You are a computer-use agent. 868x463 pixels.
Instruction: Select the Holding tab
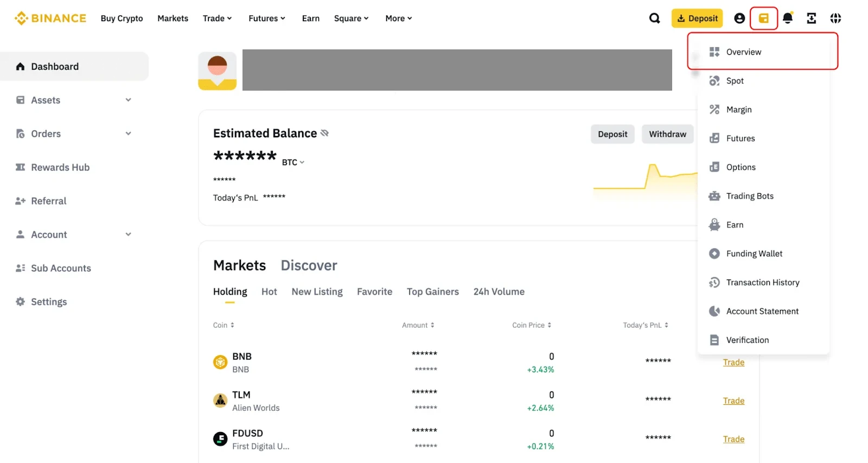point(230,291)
